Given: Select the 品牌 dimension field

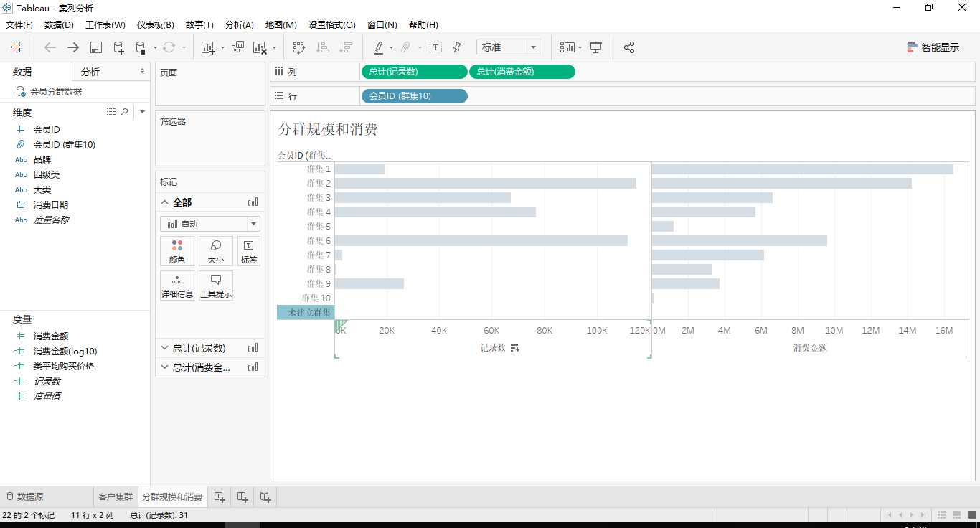Looking at the screenshot, I should pos(42,160).
